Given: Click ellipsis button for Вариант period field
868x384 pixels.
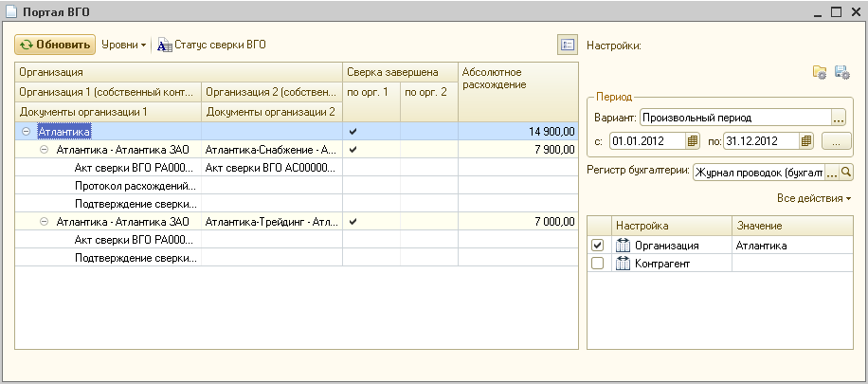Looking at the screenshot, I should coord(838,119).
